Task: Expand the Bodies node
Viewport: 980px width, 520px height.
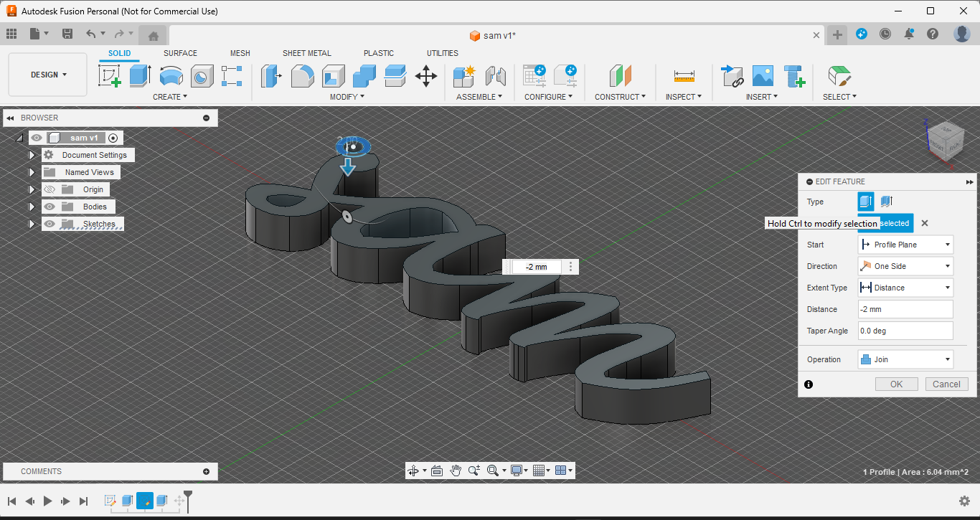Action: point(32,207)
